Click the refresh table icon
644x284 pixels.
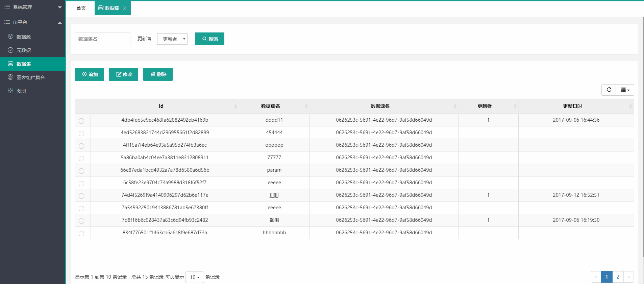pyautogui.click(x=609, y=90)
